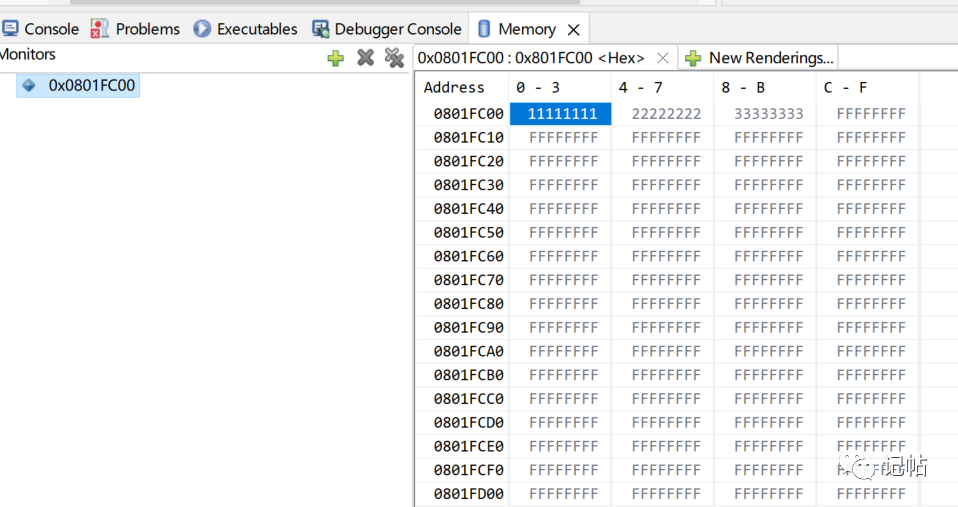Click the address 0801FCF0 row label

[469, 470]
